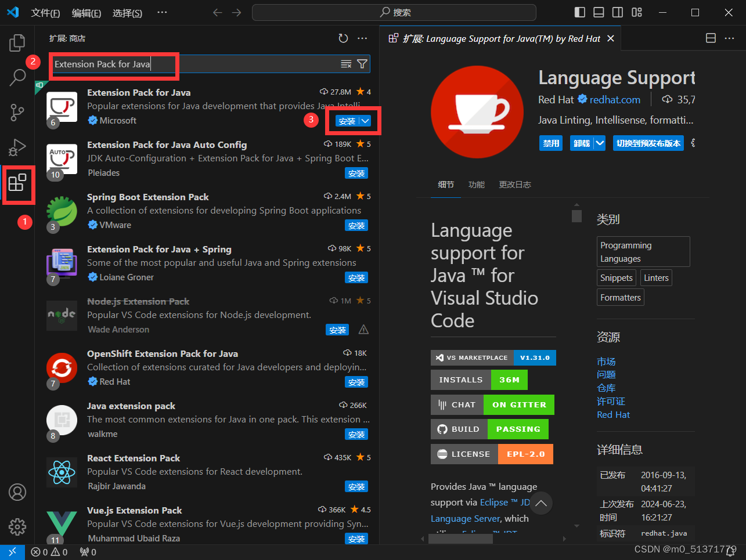Viewport: 746px width, 560px height.
Task: Click the readme horizontal scrollbar thumb
Action: pos(460,539)
